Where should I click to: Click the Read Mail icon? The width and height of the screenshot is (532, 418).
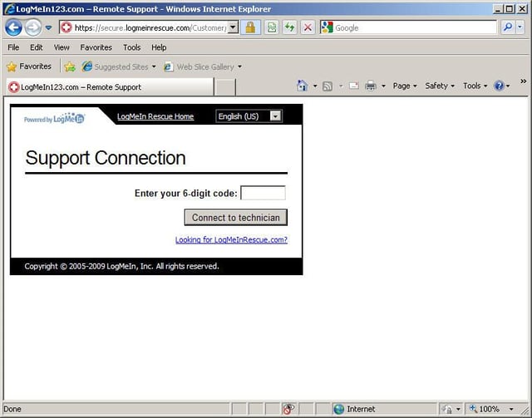354,86
